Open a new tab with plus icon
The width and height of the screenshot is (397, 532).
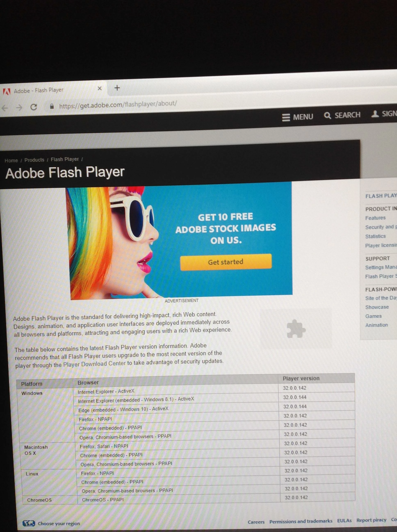pos(117,88)
